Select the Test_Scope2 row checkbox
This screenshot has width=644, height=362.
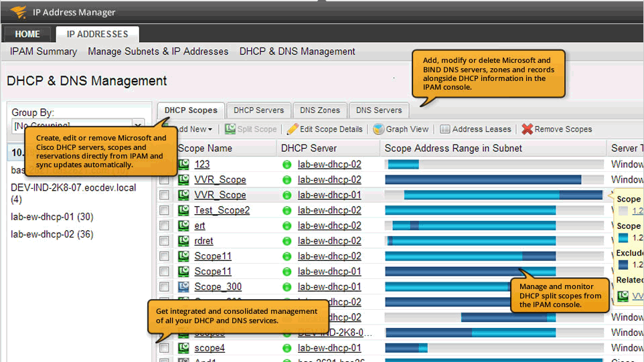click(x=164, y=210)
